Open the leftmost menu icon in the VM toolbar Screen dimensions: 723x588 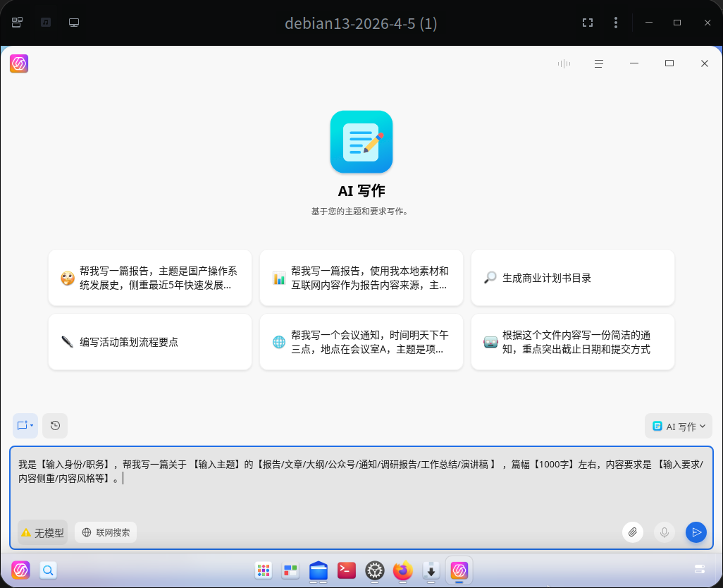click(16, 22)
